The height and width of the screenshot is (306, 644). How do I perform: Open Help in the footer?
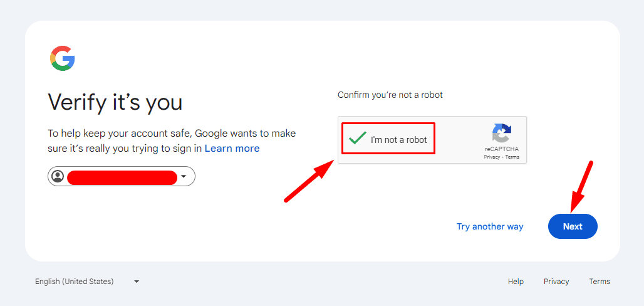[x=516, y=282]
